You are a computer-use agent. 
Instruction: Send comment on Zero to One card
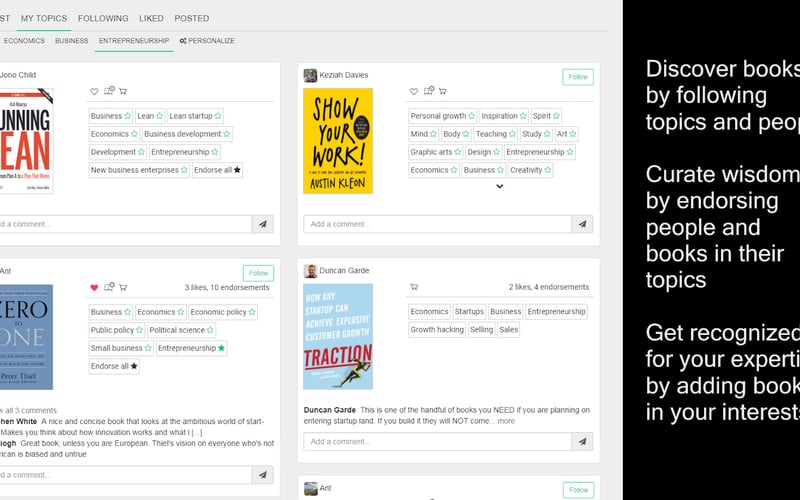263,474
